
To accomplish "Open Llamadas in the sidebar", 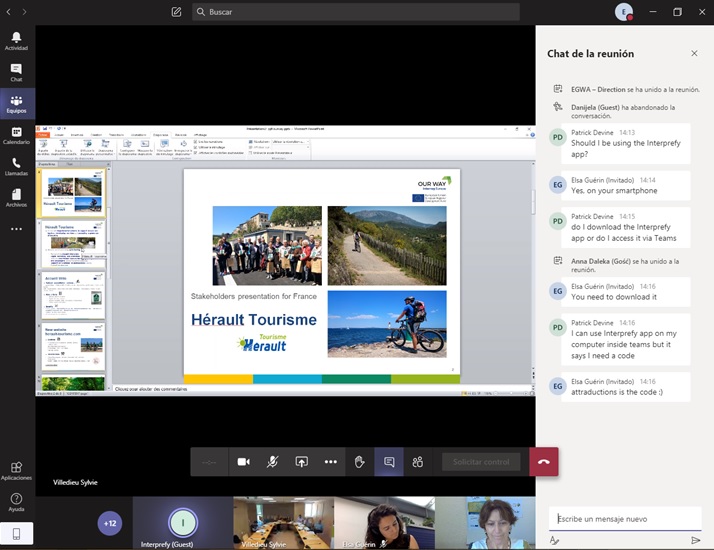I will pos(16,167).
